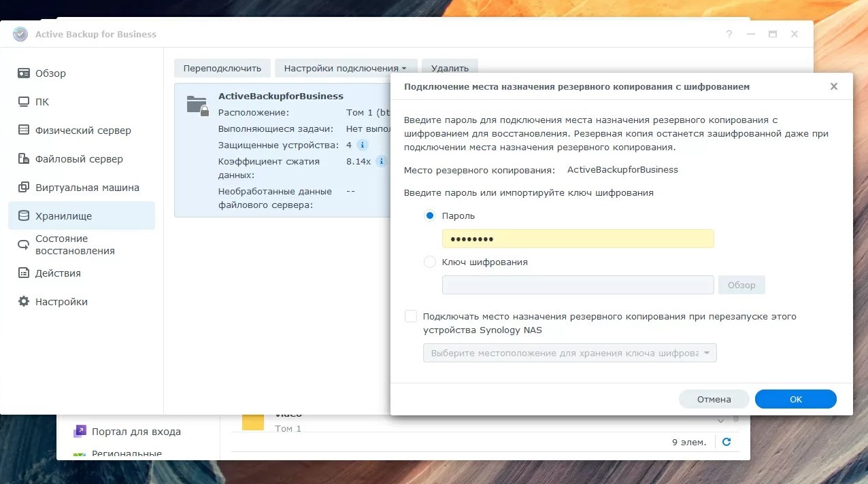
Task: Enable auto-mount on NAS restart checkbox
Action: [411, 316]
